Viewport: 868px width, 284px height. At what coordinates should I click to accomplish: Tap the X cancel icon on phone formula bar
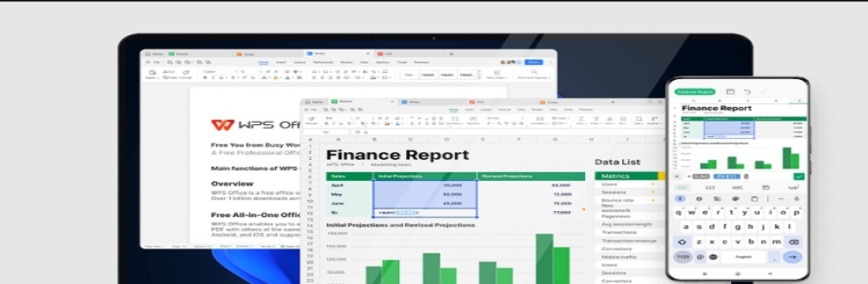coord(677,176)
